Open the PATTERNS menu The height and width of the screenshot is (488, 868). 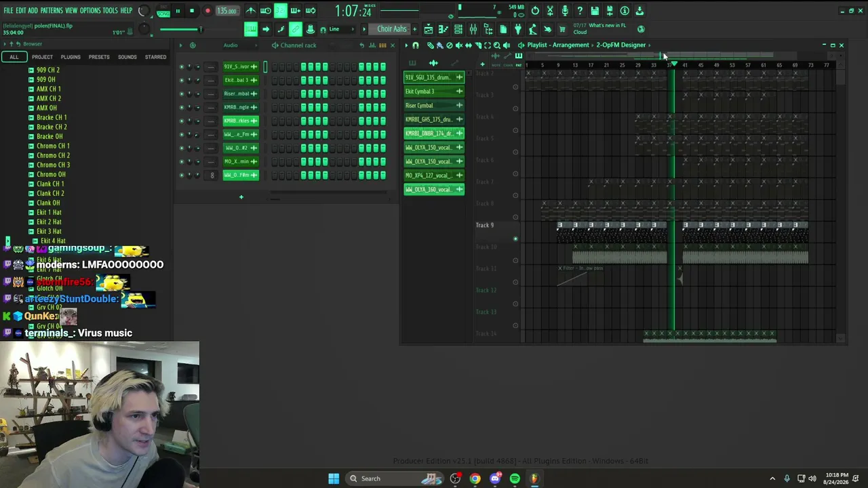[52, 11]
